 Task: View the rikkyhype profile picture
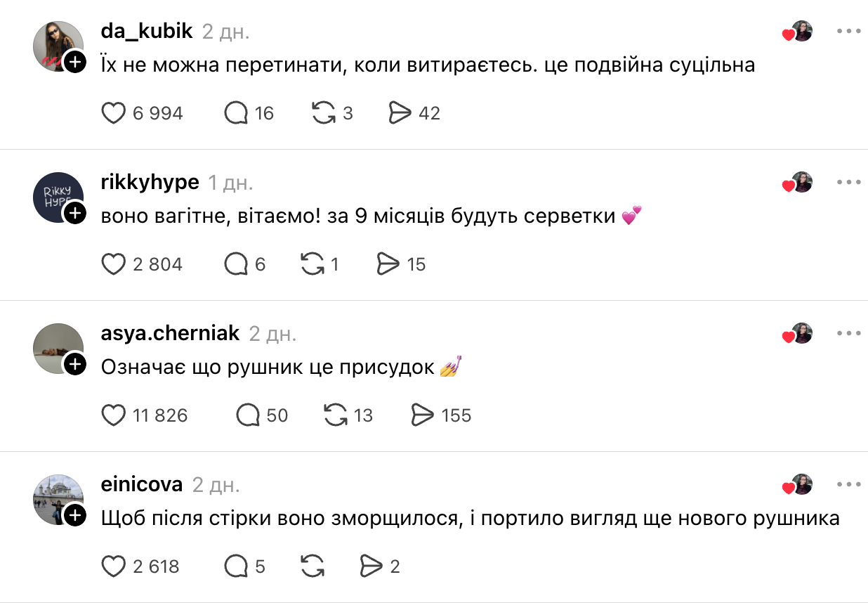(x=58, y=197)
